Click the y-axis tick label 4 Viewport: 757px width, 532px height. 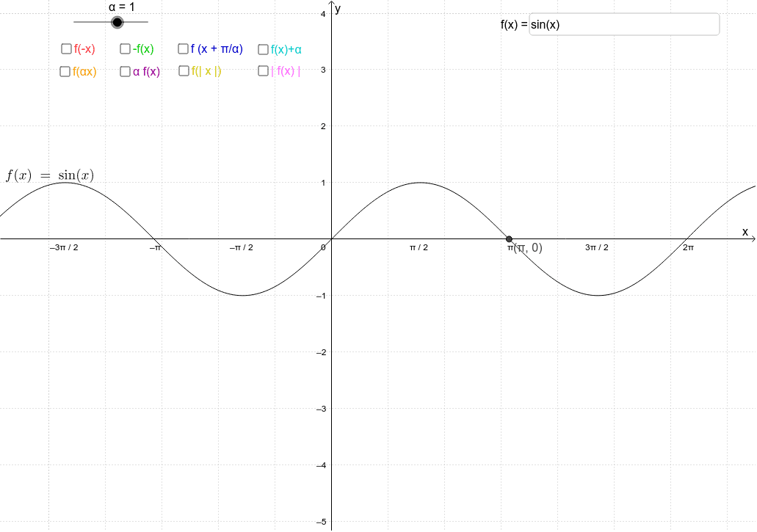click(x=323, y=14)
